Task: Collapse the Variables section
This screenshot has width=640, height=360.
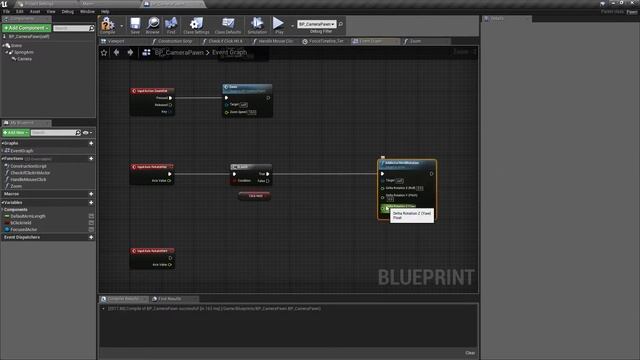Action: pos(2,202)
